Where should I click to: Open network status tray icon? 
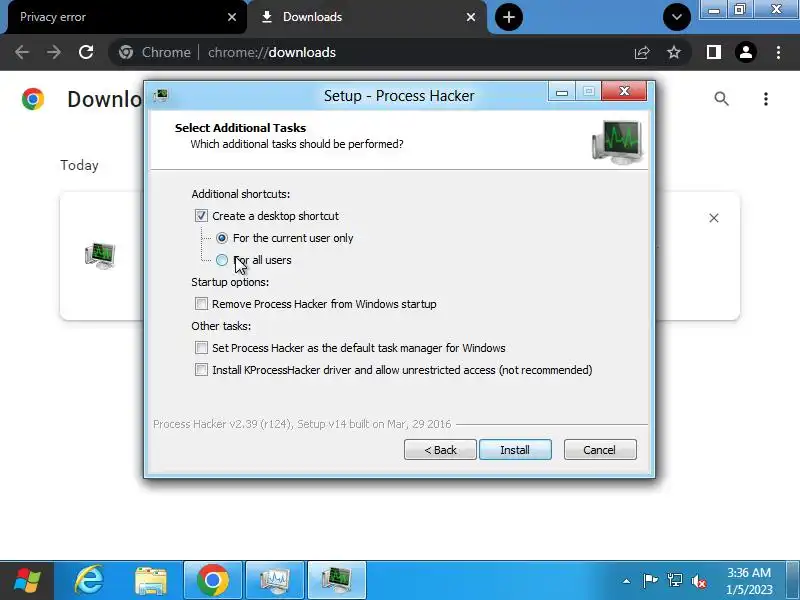[x=674, y=581]
